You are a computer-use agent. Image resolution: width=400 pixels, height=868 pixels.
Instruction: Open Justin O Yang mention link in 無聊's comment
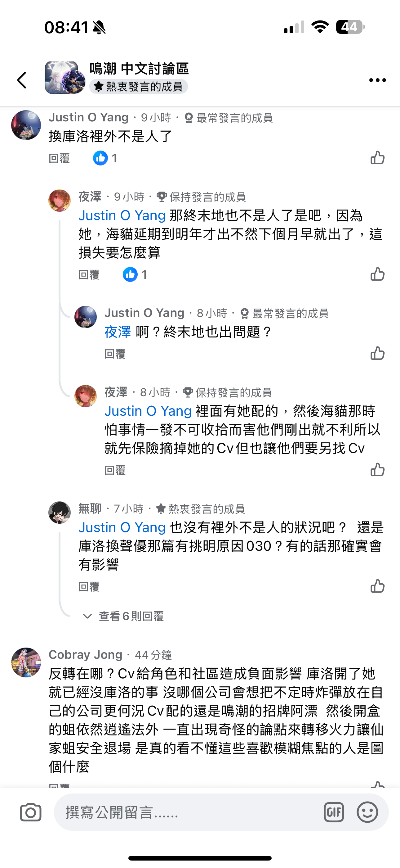pos(122,527)
